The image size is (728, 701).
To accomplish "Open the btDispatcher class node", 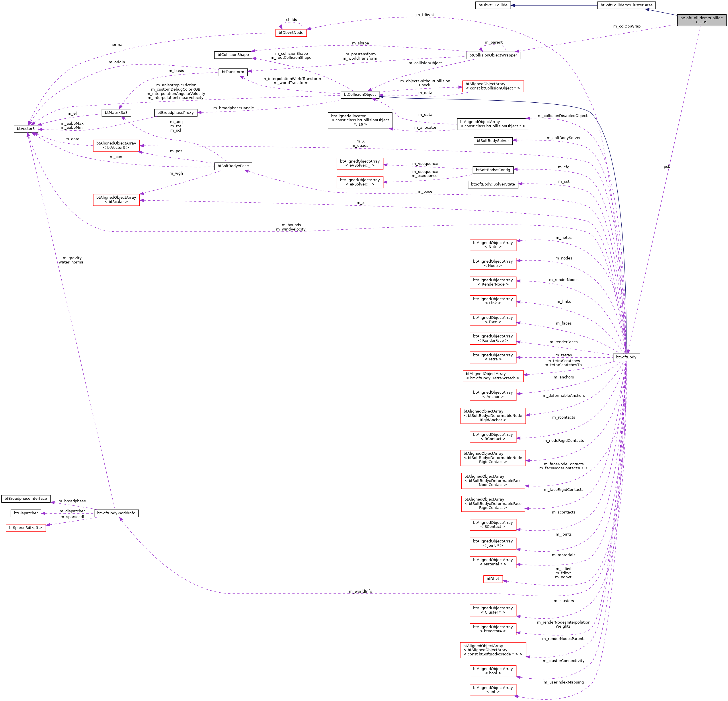I will (x=26, y=513).
